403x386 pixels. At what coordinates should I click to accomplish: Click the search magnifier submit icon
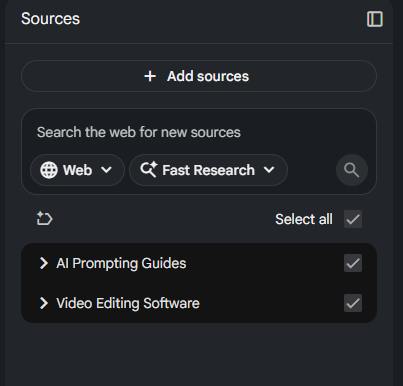[x=352, y=170]
